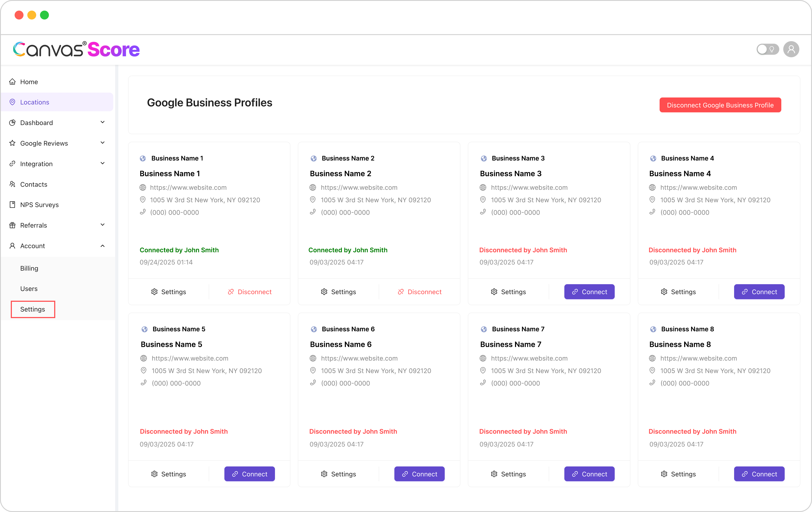812x512 pixels.
Task: Click the map pin icon in Business Name 7 card
Action: coord(483,371)
